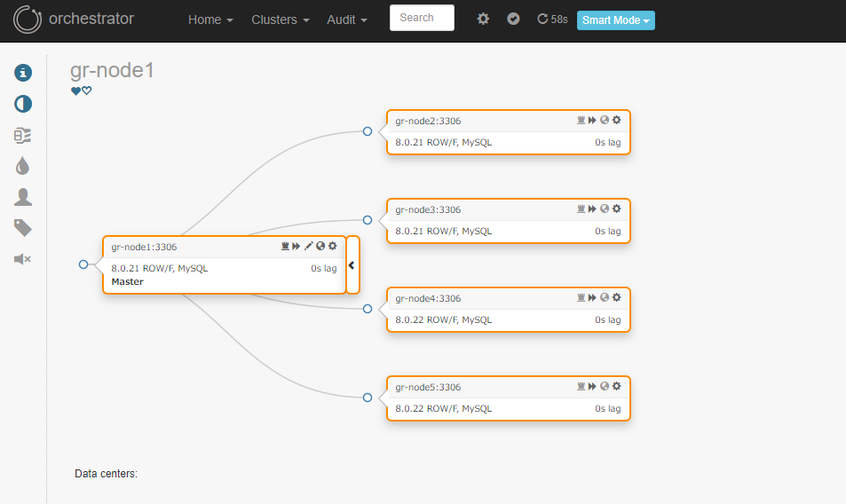Open gear settings on gr-node3:3306
This screenshot has width=846, height=504.
(617, 209)
